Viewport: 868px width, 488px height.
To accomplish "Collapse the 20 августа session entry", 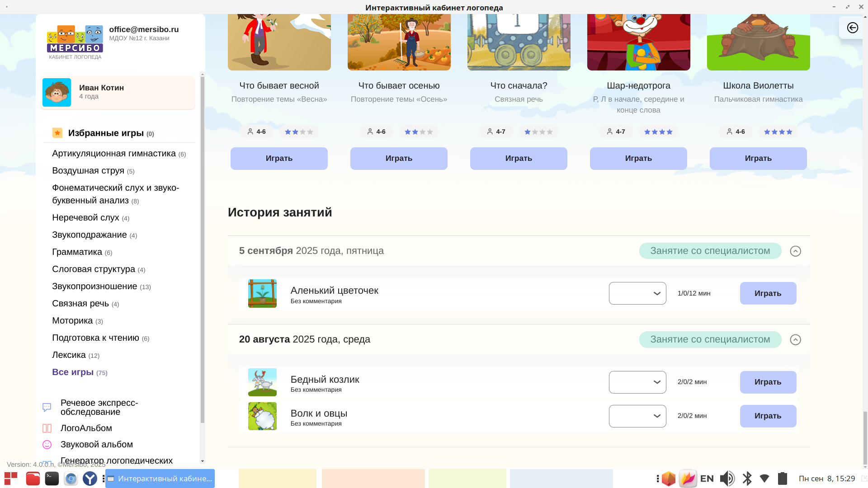I will tap(795, 339).
